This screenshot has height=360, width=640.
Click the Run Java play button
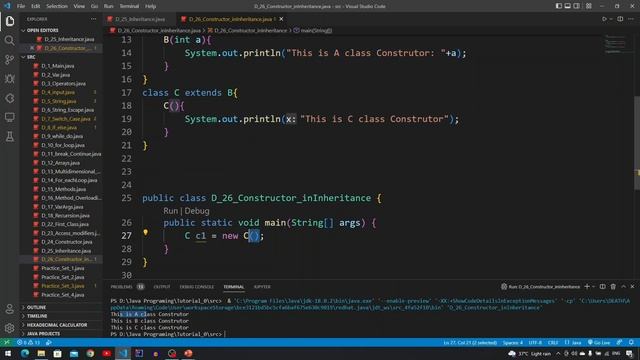click(604, 19)
